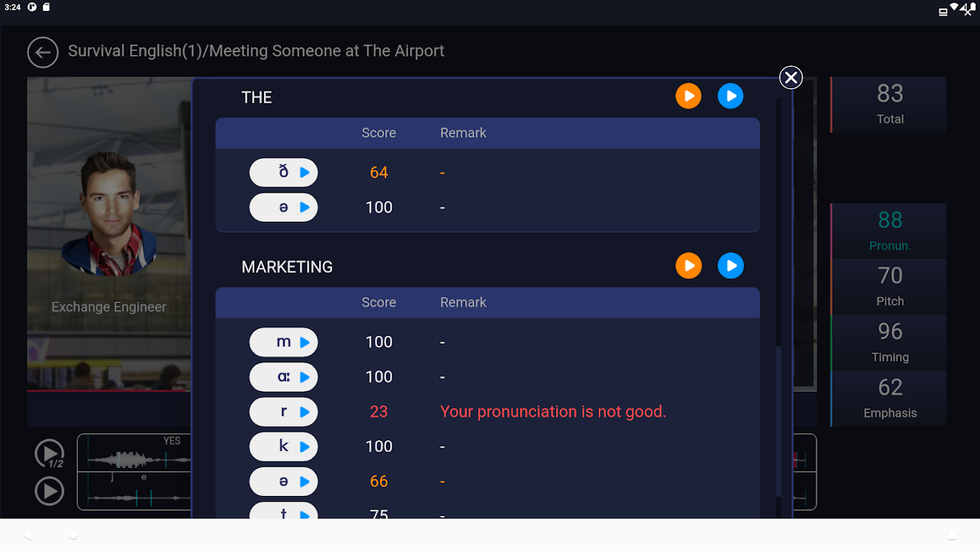The image size is (980, 551).
Task: Open the Emphasis score tab
Action: point(889,398)
